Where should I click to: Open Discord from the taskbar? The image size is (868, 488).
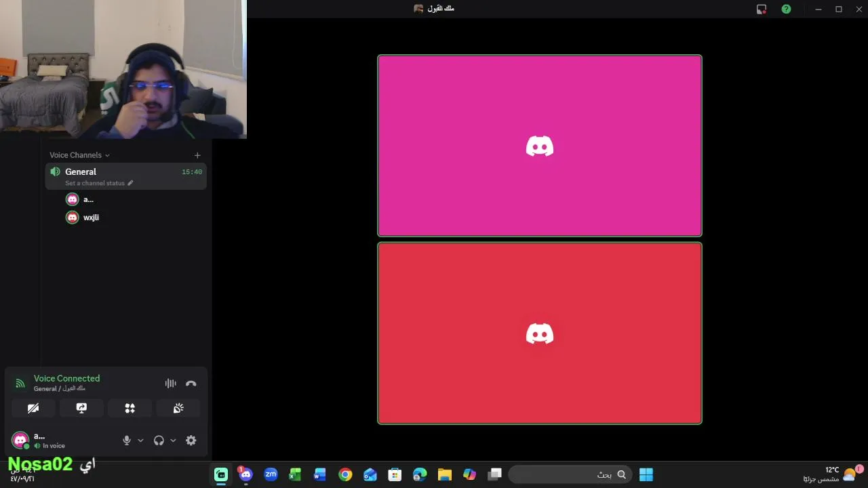click(245, 474)
